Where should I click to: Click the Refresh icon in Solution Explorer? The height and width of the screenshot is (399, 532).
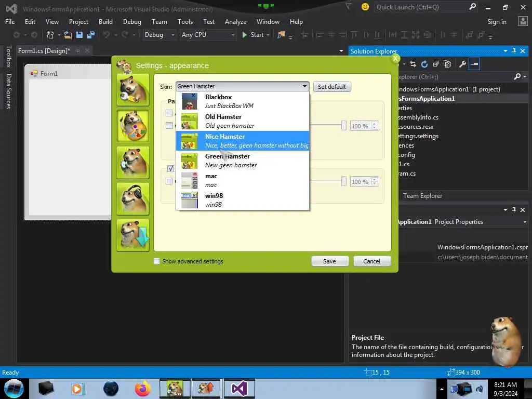click(424, 64)
